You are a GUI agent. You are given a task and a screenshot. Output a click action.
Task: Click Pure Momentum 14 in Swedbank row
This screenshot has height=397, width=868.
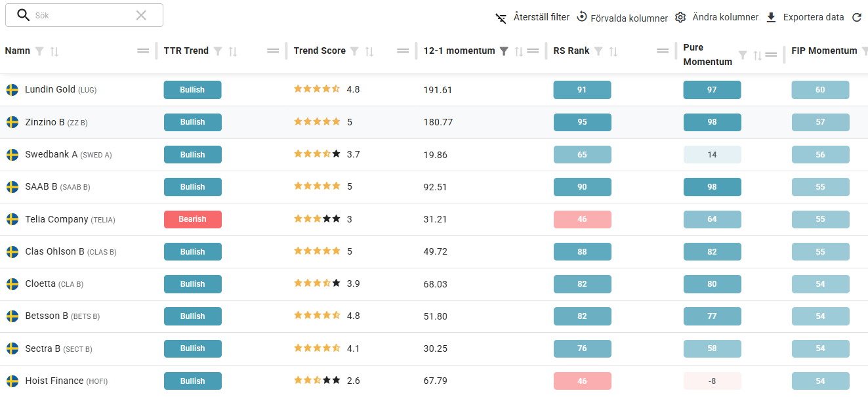712,155
